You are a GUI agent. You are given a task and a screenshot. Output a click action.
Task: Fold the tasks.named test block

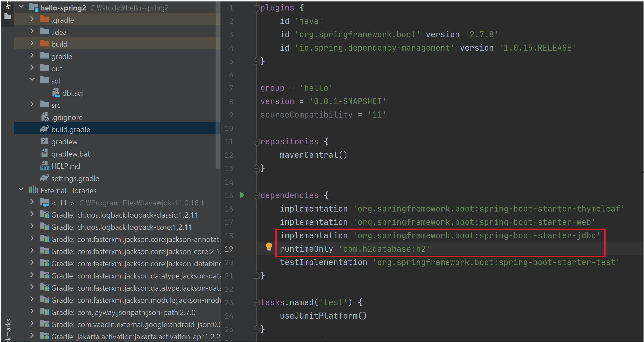point(256,303)
